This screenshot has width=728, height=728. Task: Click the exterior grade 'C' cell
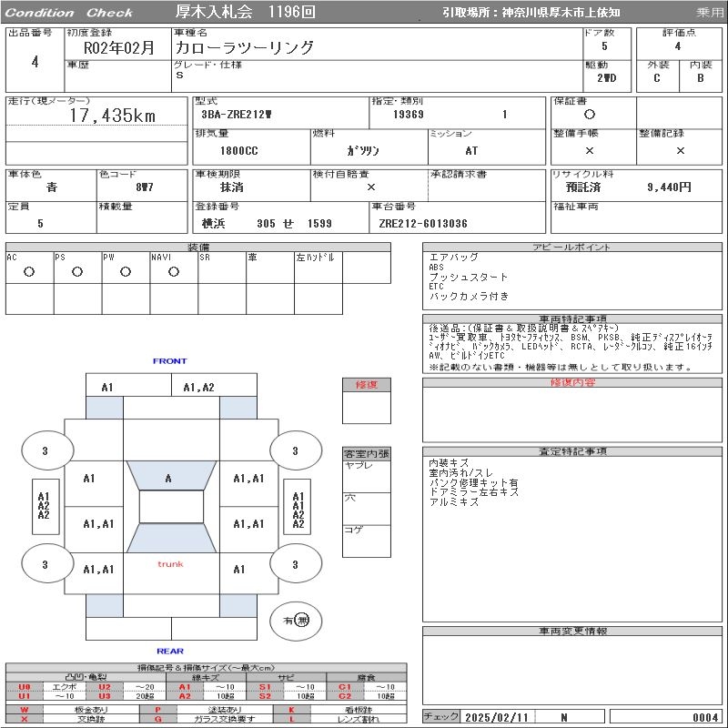pyautogui.click(x=656, y=78)
